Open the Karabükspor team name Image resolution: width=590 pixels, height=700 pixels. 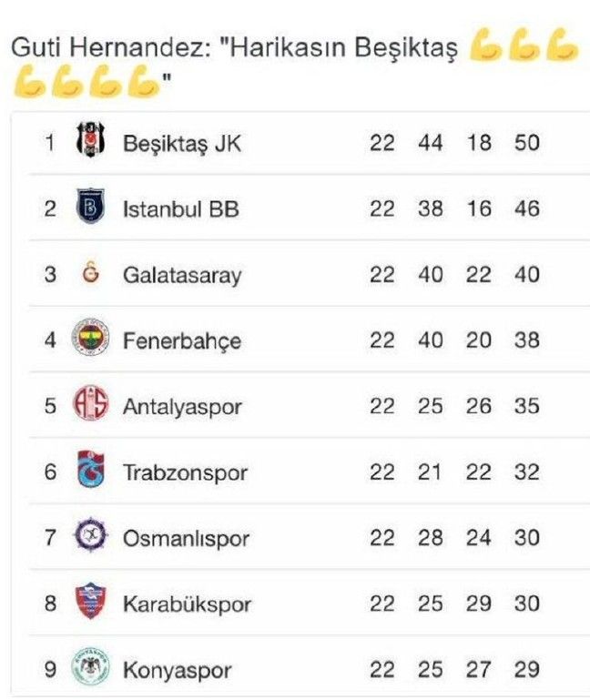click(x=187, y=604)
